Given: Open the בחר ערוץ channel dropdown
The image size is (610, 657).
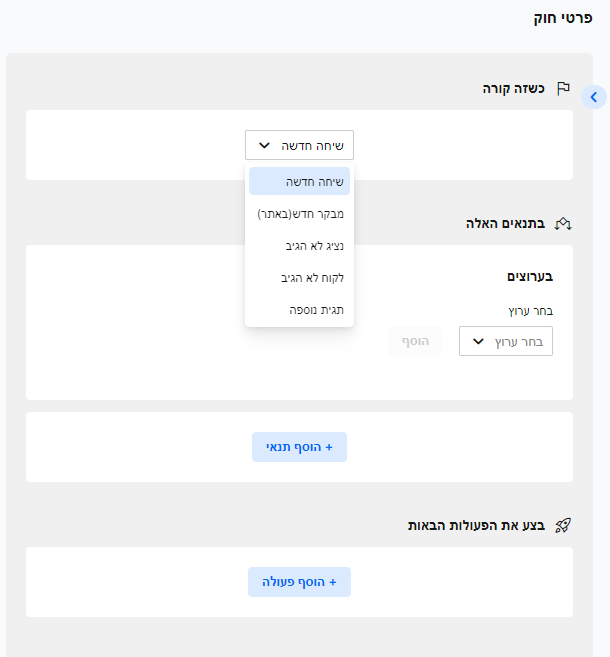Looking at the screenshot, I should 506,342.
